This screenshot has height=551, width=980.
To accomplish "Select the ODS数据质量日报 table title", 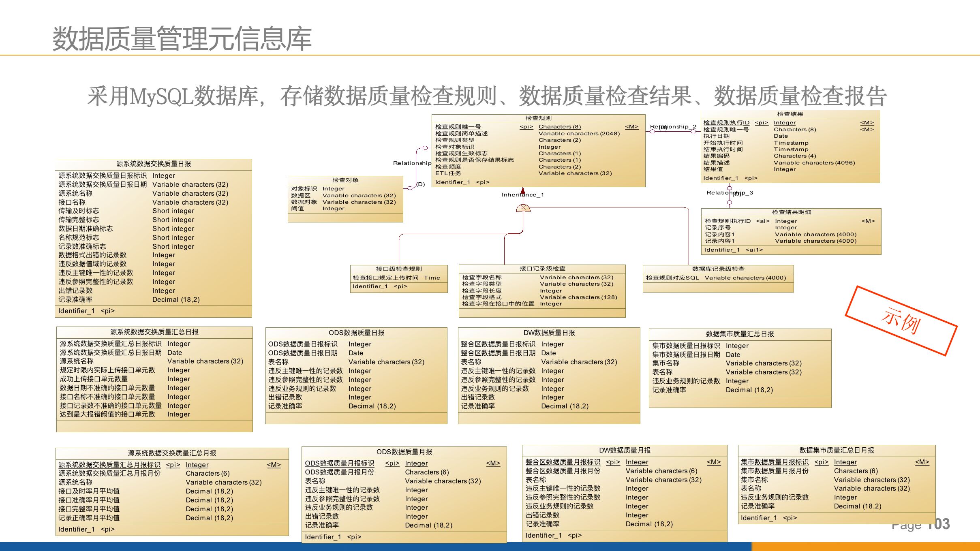I will (356, 333).
